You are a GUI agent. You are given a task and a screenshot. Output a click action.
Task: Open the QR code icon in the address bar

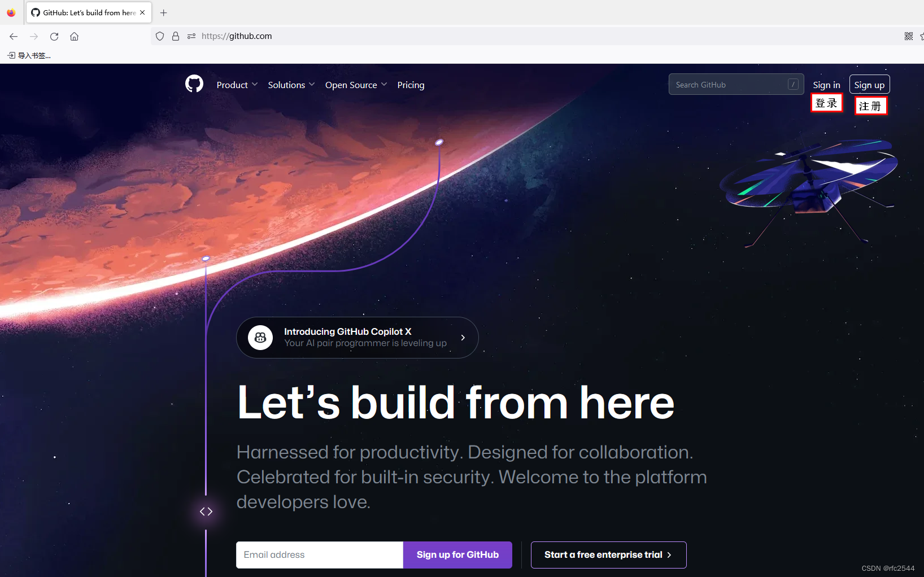pos(909,36)
